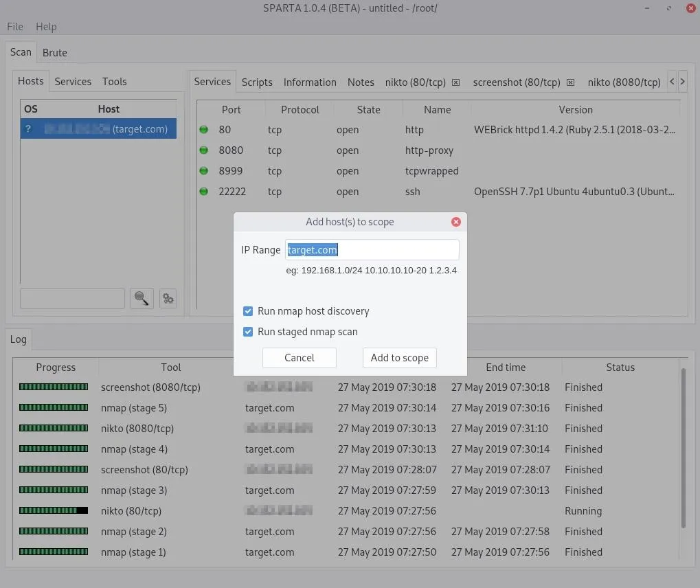Close the SPARTA main window
The image size is (700, 588).
[x=690, y=8]
